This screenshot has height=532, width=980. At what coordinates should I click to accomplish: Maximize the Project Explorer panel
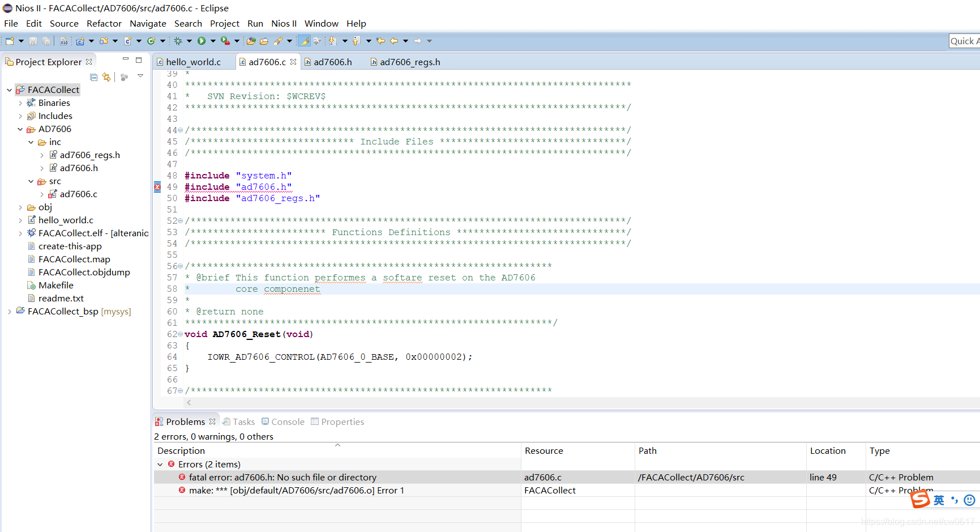[x=139, y=59]
